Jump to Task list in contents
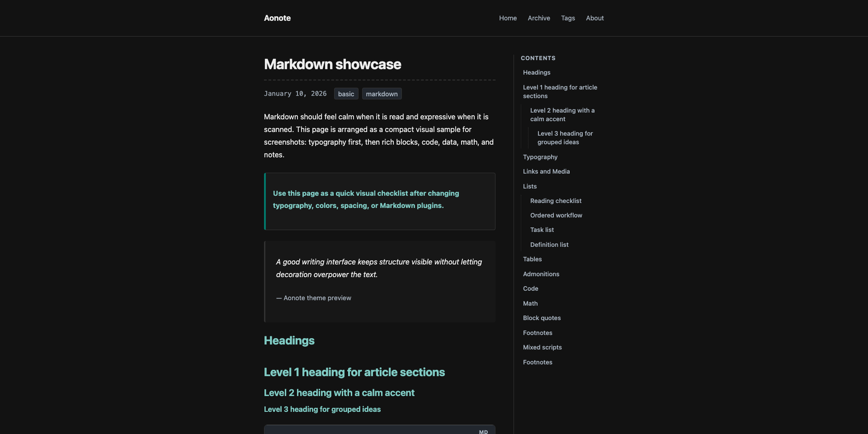Screen dimensions: 868x434 point(542,230)
